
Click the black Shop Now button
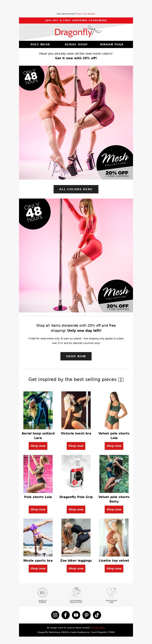click(76, 356)
